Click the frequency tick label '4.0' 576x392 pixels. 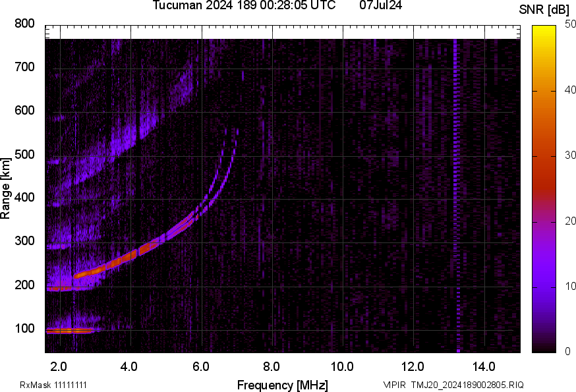129,367
